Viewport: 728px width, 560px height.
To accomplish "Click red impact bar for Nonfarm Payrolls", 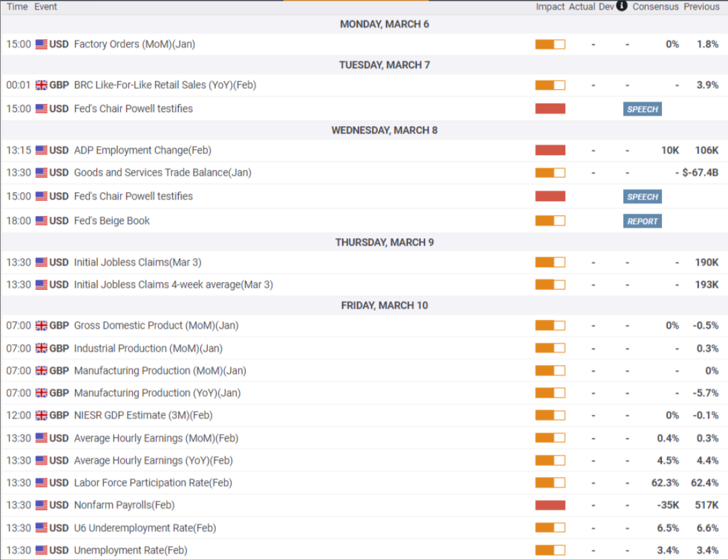I will coord(550,505).
